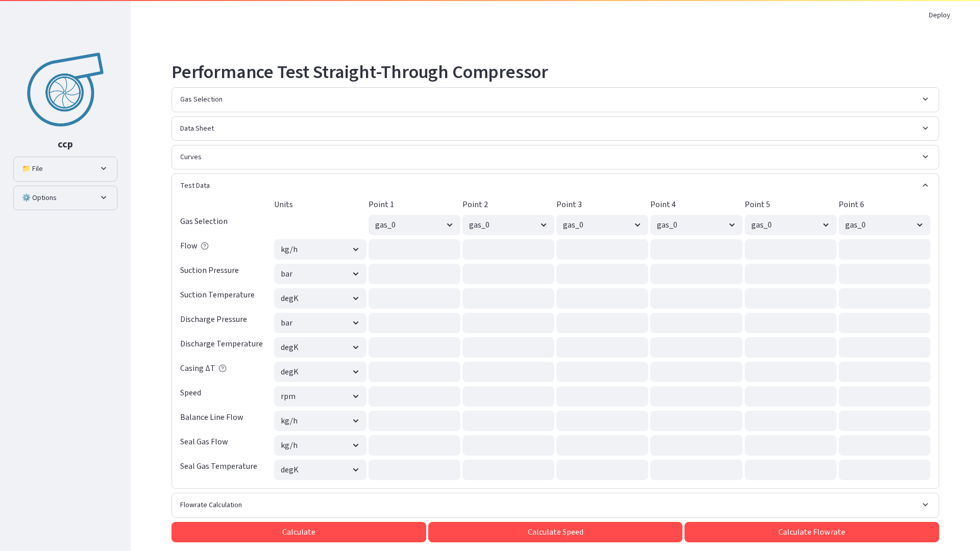Click the Calculate Flowrate button
Image resolution: width=980 pixels, height=551 pixels.
pyautogui.click(x=812, y=532)
